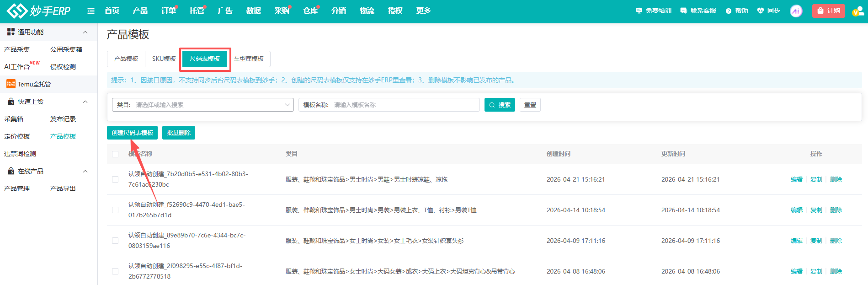The image size is (868, 285).
Task: Click the VIP user avatar icon
Action: [858, 11]
